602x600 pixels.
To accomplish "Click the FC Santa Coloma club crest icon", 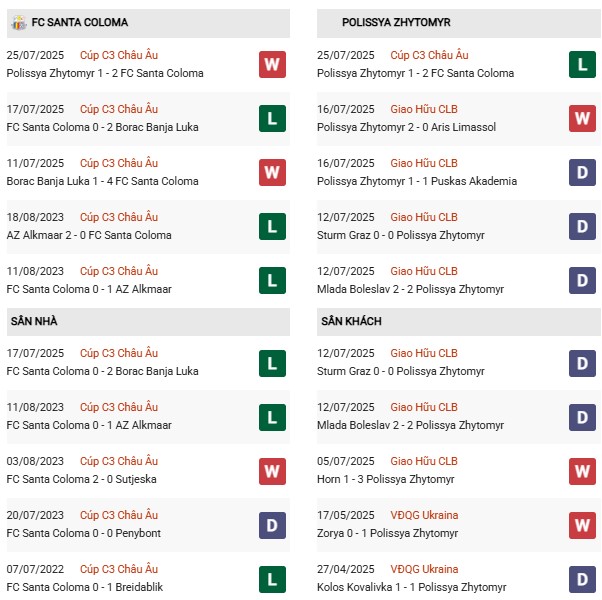I will 19,22.
